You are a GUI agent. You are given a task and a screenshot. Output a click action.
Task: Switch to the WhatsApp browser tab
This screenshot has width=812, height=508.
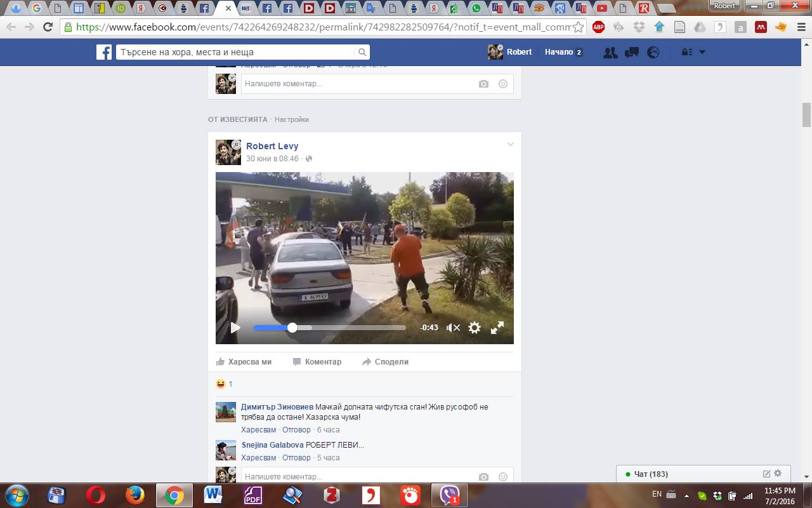[476, 8]
